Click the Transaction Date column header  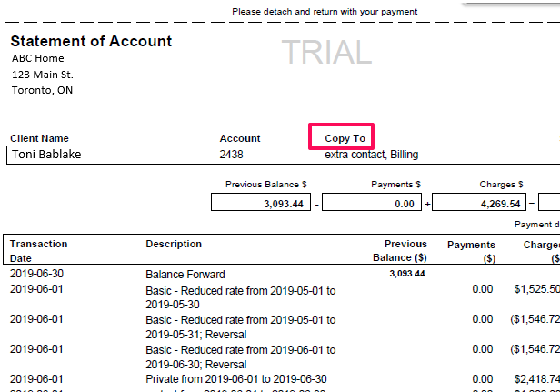click(39, 251)
